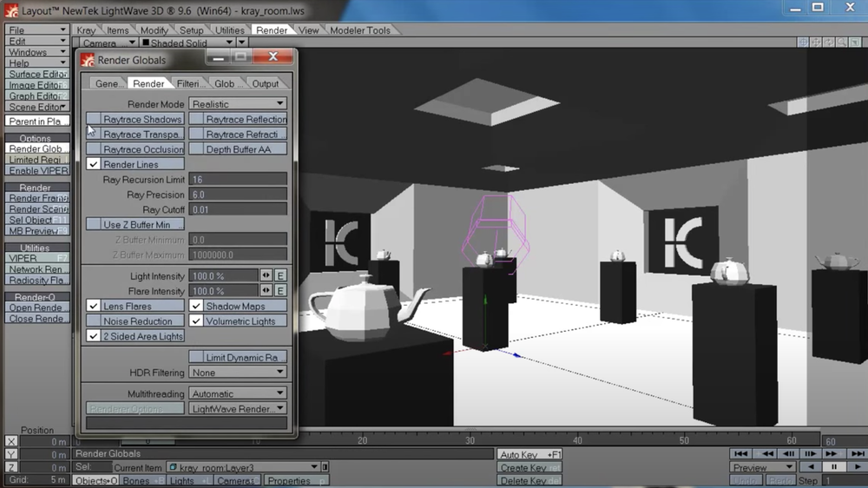868x488 pixels.
Task: Click the viewport center-on-item icon
Action: (803, 42)
